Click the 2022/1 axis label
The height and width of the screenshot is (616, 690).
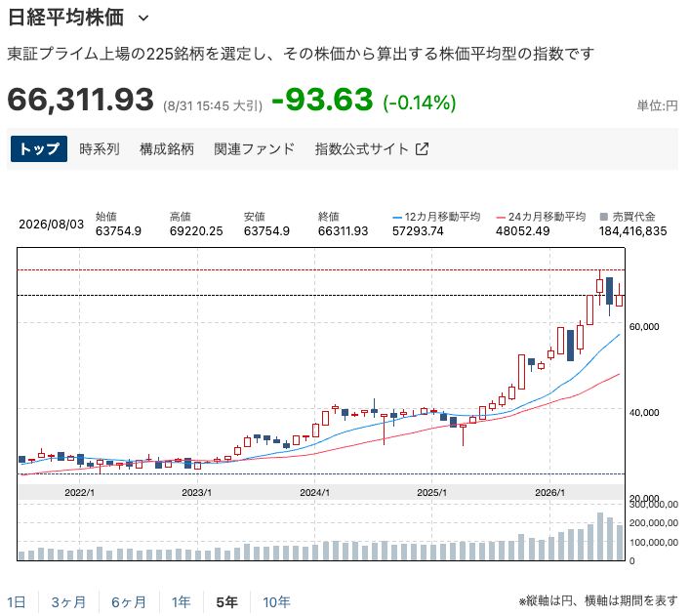click(79, 492)
